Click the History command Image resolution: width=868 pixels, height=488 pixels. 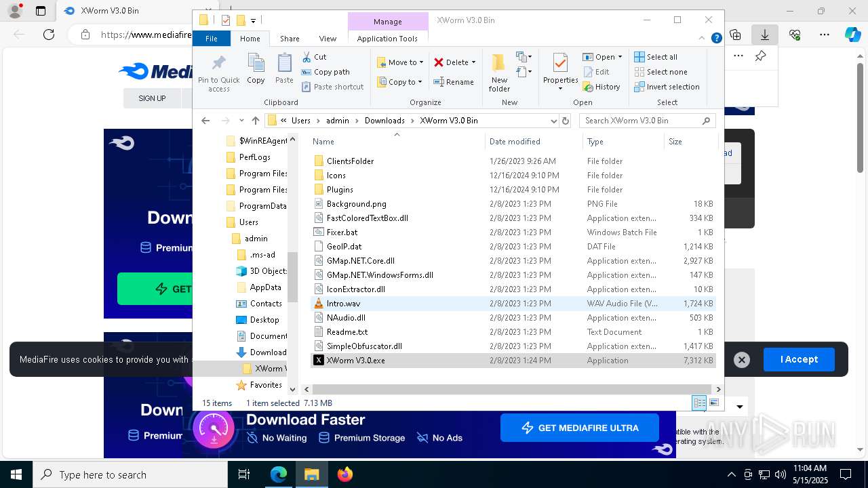point(601,87)
